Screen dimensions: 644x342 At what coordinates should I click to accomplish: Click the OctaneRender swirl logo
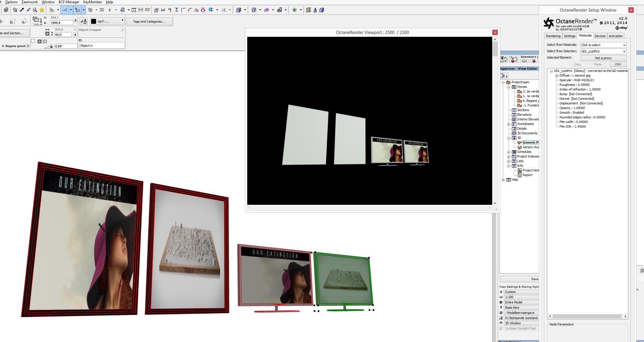pyautogui.click(x=549, y=23)
